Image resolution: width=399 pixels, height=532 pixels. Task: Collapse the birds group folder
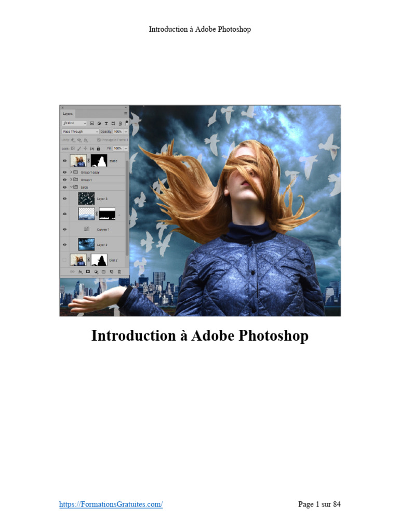coord(71,187)
